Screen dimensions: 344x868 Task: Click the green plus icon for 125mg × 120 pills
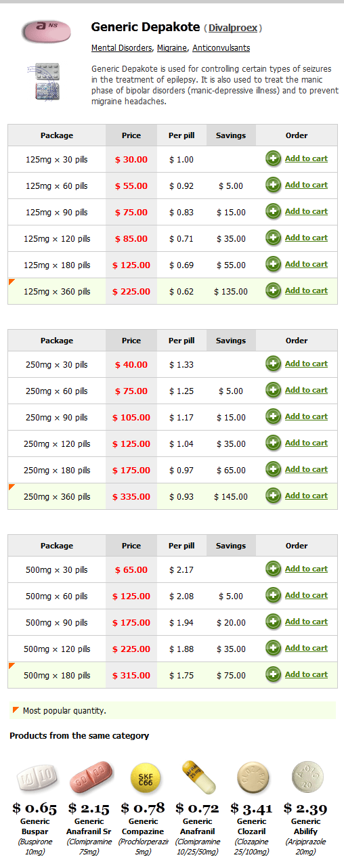pyautogui.click(x=273, y=238)
